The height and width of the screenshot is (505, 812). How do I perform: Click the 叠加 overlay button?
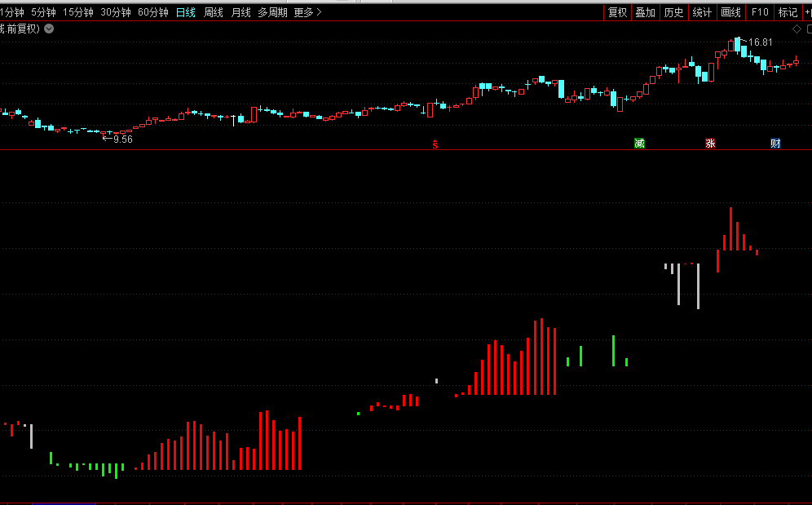tap(645, 12)
